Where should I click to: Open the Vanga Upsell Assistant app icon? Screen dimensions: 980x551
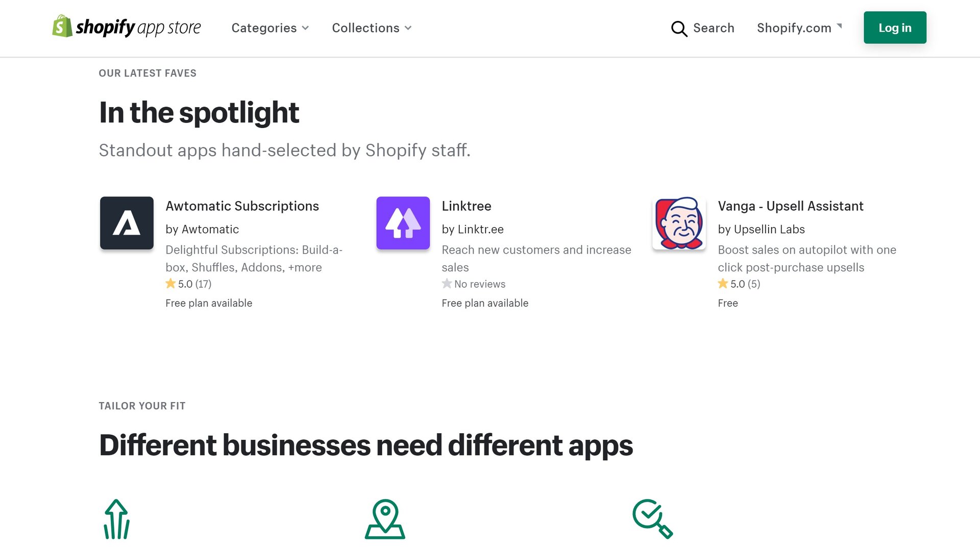point(679,223)
